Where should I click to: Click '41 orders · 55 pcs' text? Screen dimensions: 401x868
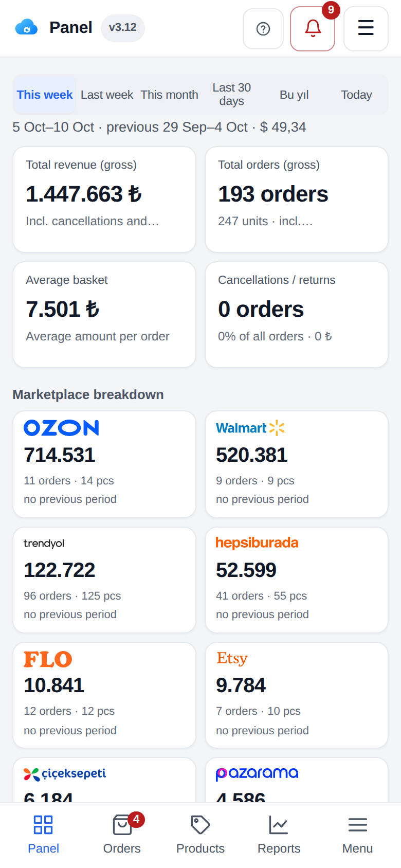(262, 596)
